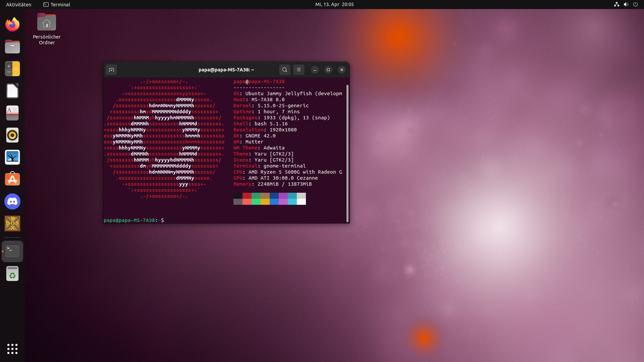Image resolution: width=644 pixels, height=362 pixels.
Task: Open DOSBox from the dock
Action: point(12,224)
